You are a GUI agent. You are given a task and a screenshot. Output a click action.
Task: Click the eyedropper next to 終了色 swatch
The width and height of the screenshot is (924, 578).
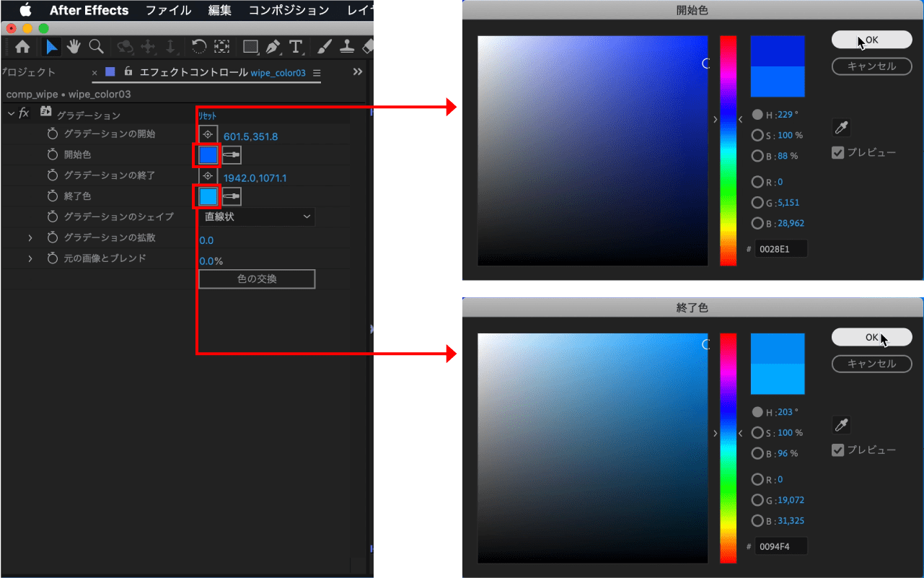tap(232, 196)
